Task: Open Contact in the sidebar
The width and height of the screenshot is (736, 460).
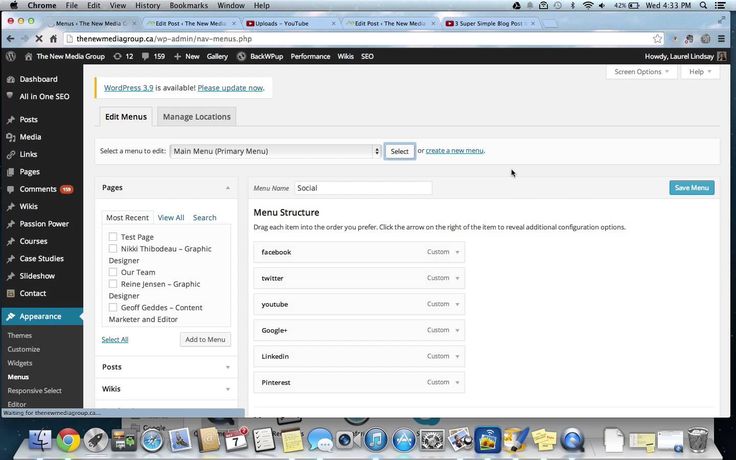Action: (32, 293)
